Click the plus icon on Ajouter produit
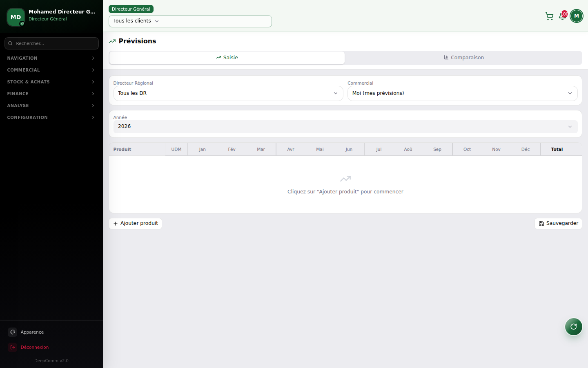588x368 pixels. pos(116,224)
